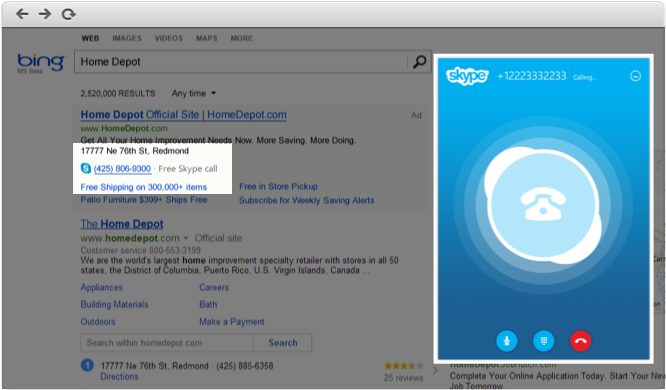Click the Home Depot search input field
Viewport: 666px width, 390px height.
point(241,62)
